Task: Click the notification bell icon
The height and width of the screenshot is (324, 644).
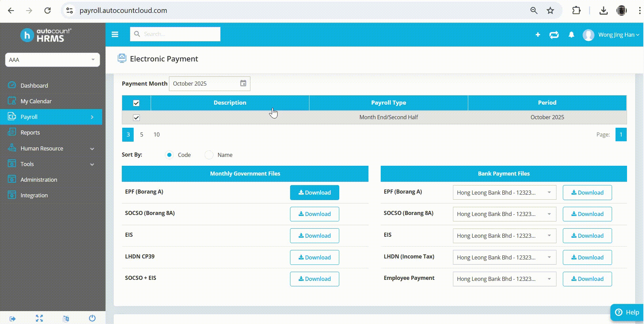Action: click(x=571, y=35)
